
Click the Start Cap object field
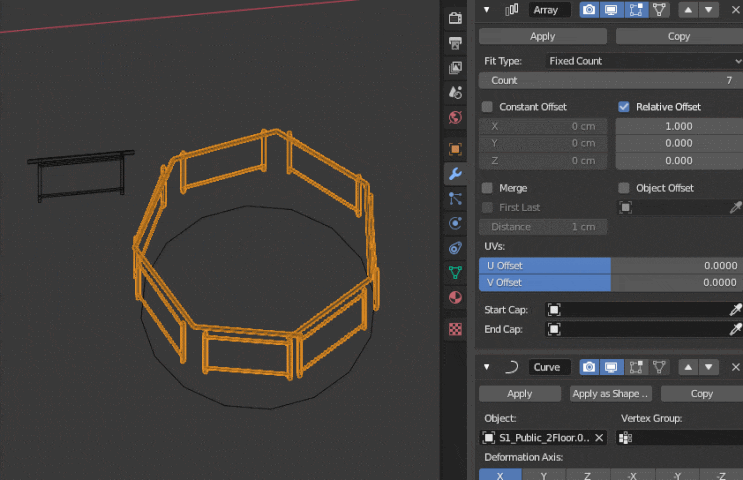tap(637, 310)
